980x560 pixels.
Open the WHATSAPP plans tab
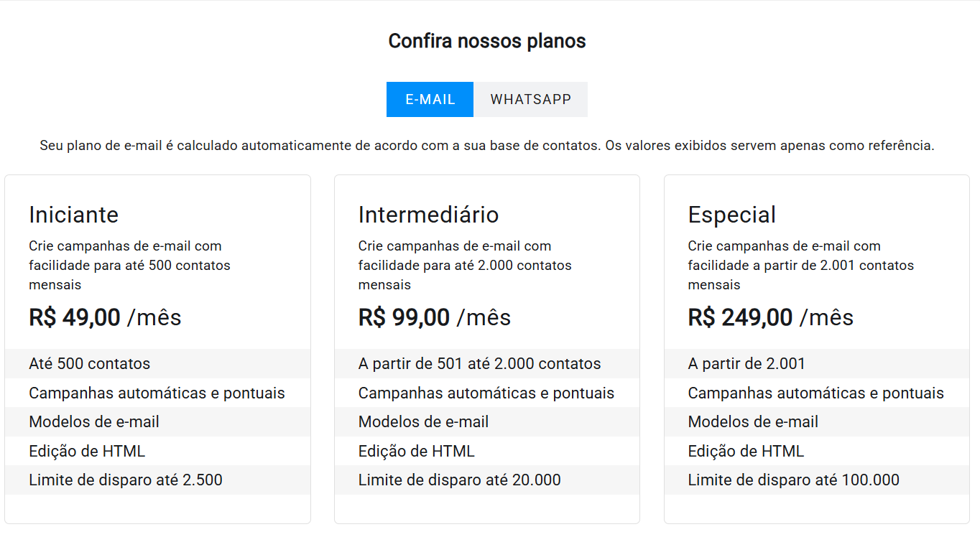(530, 99)
